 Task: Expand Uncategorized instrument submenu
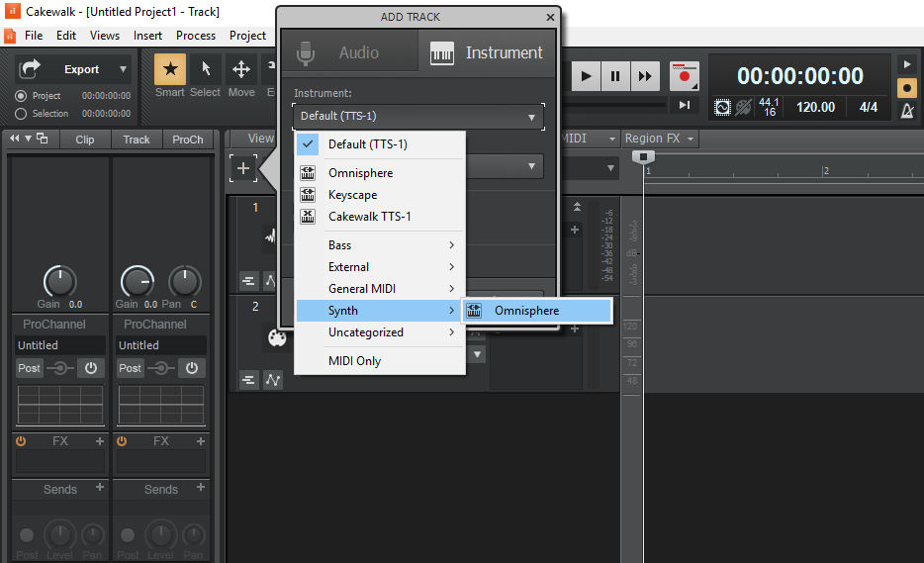(380, 332)
